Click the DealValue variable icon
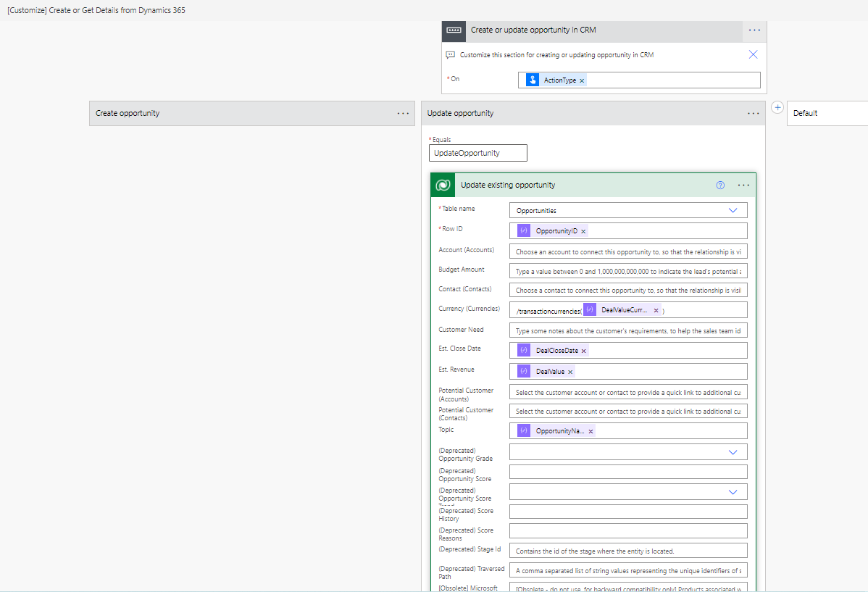The height and width of the screenshot is (592, 868). (x=524, y=371)
